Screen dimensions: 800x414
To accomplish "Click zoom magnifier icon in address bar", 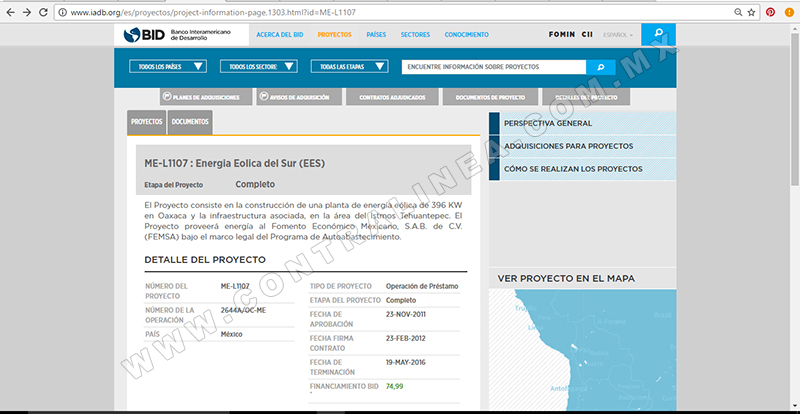I will [x=738, y=12].
